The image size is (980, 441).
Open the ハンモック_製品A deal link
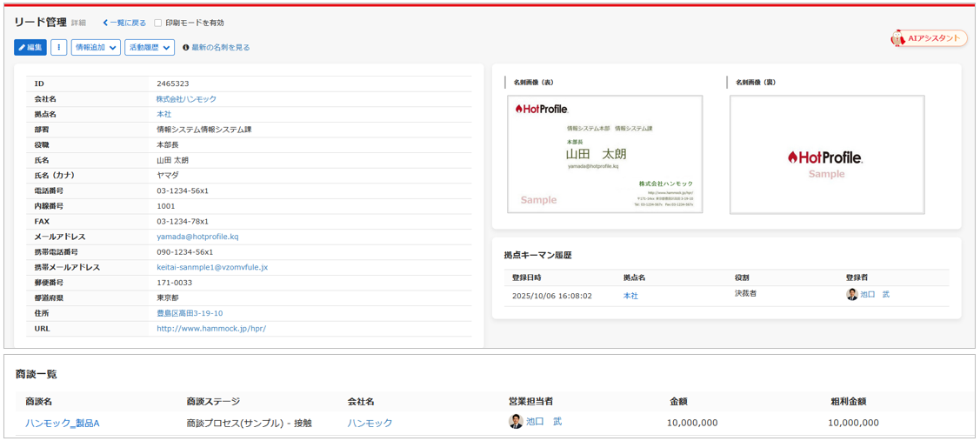coord(63,423)
